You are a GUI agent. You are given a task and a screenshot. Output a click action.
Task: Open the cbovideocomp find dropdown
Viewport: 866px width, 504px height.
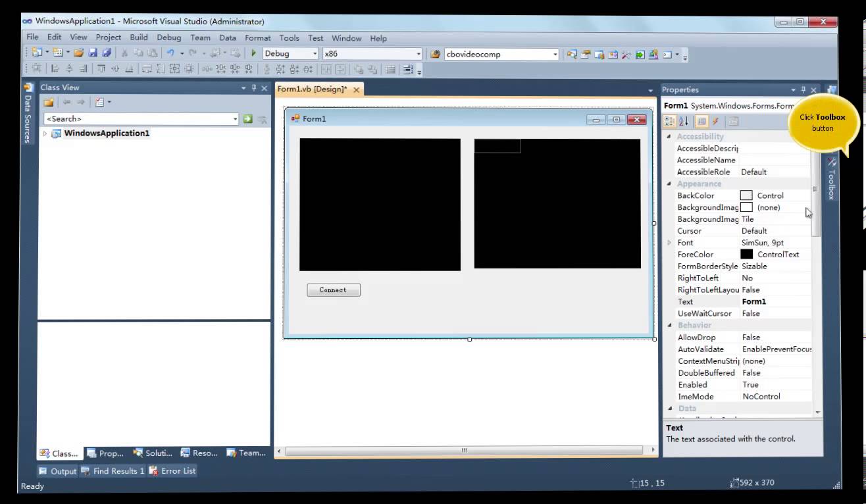tap(555, 54)
